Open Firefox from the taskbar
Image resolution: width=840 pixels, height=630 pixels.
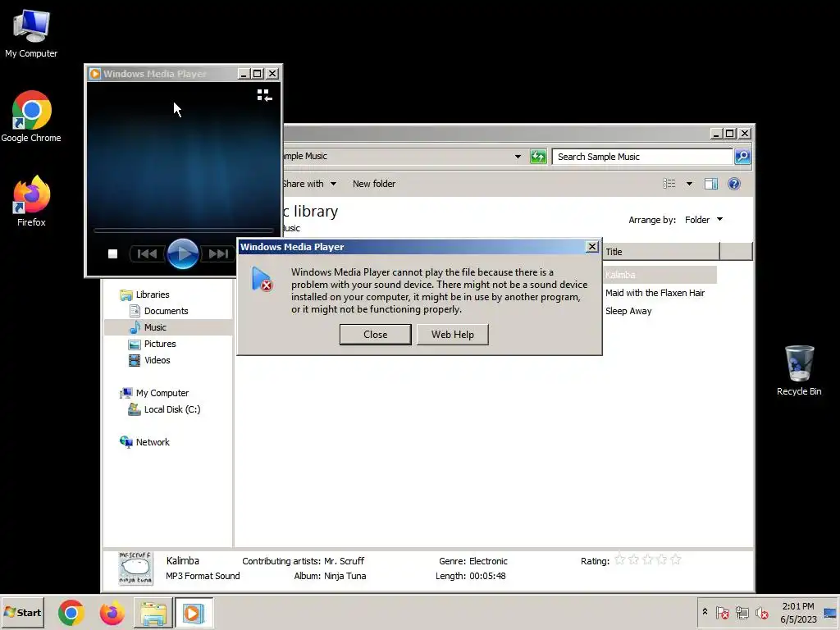click(x=112, y=613)
